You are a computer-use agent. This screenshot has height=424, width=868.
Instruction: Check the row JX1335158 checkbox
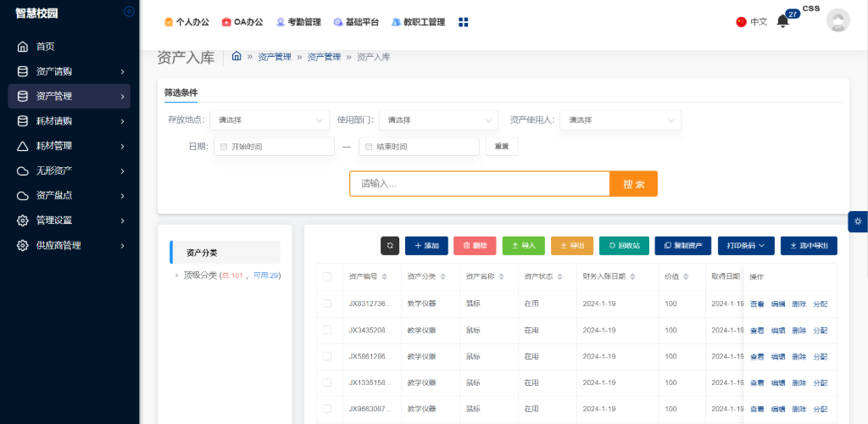point(327,382)
